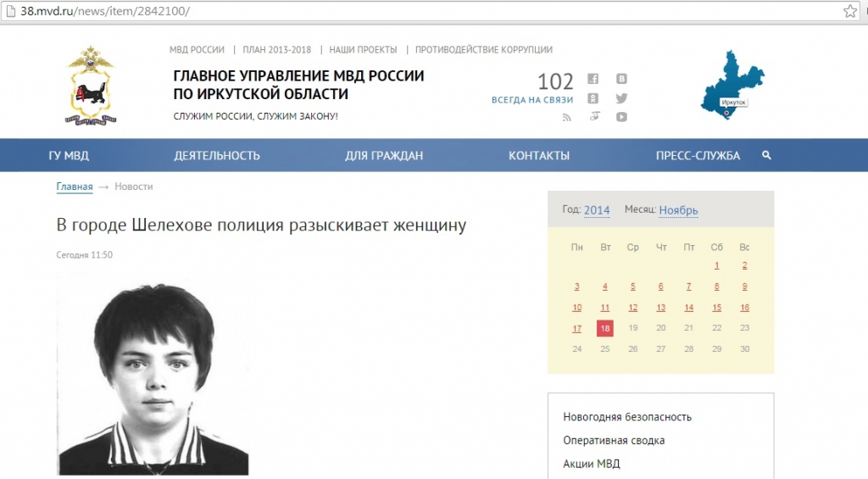
Task: Open the ПРЕСС-СЛУЖБА menu
Action: pos(698,156)
